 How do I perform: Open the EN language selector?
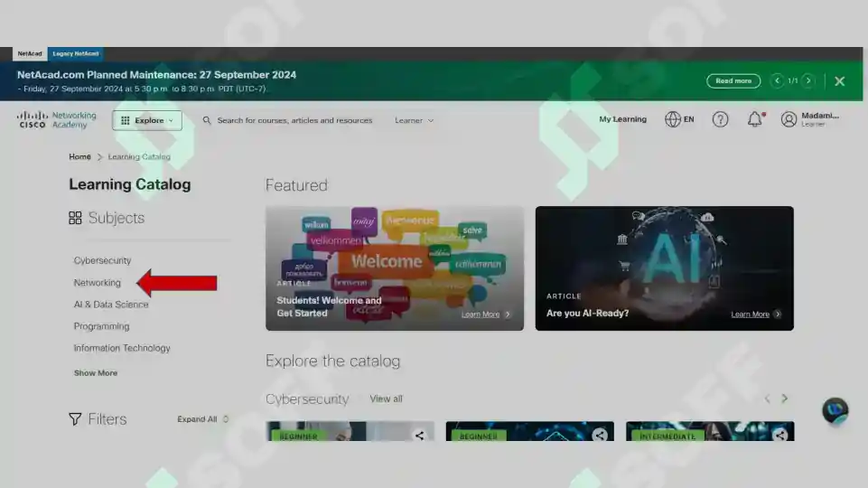[x=679, y=119]
